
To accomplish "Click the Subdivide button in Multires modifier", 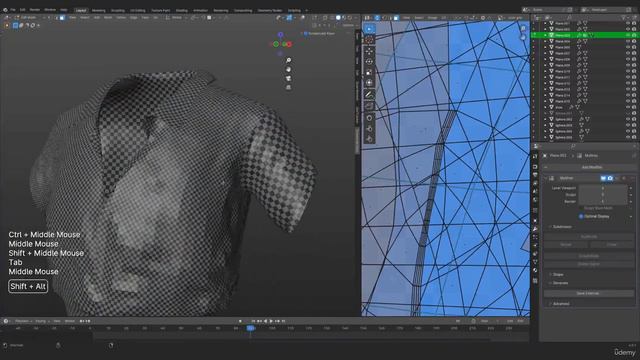I will point(589,237).
